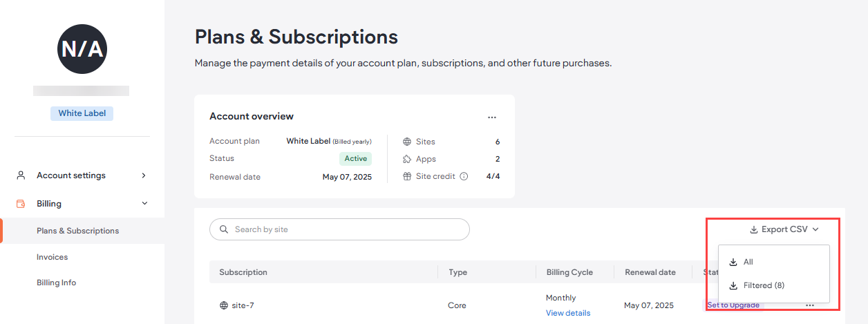Click the Site credit info icon
This screenshot has width=868, height=324.
[464, 176]
